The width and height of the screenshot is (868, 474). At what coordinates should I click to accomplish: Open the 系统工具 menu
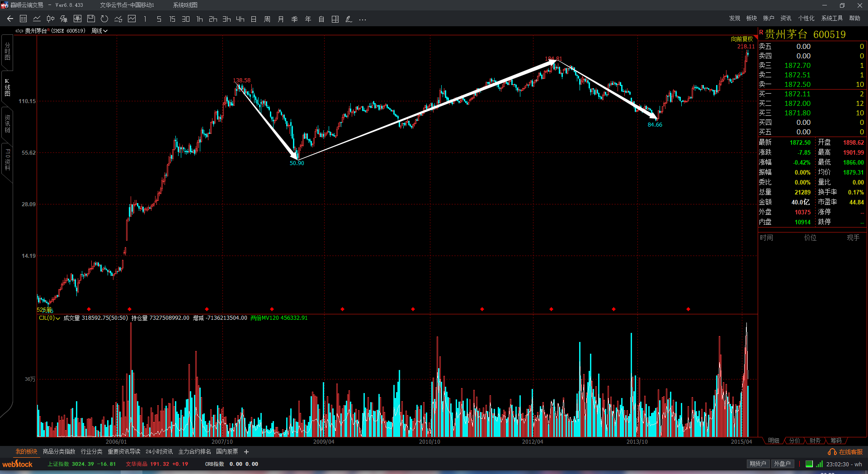(832, 18)
